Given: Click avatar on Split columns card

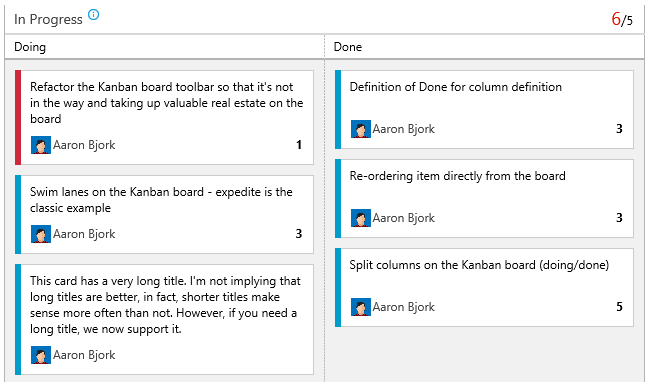Looking at the screenshot, I should click(361, 307).
